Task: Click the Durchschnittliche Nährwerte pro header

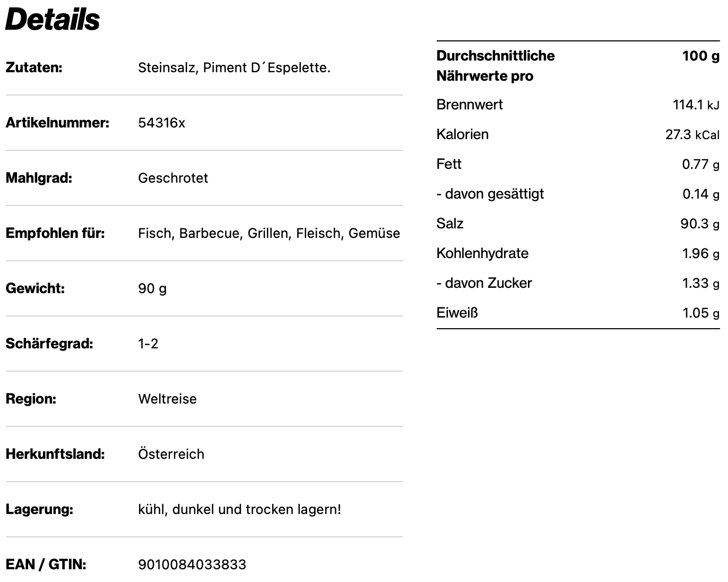Action: 495,66
